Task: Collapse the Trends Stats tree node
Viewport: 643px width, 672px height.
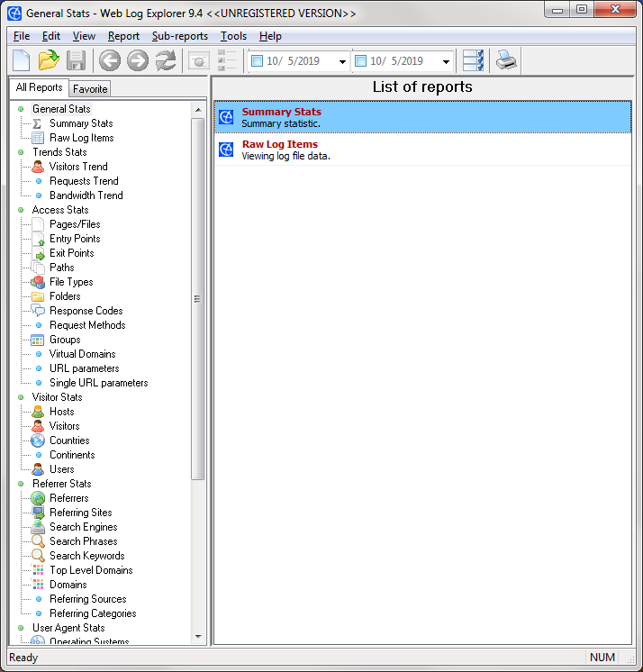Action: pyautogui.click(x=21, y=152)
